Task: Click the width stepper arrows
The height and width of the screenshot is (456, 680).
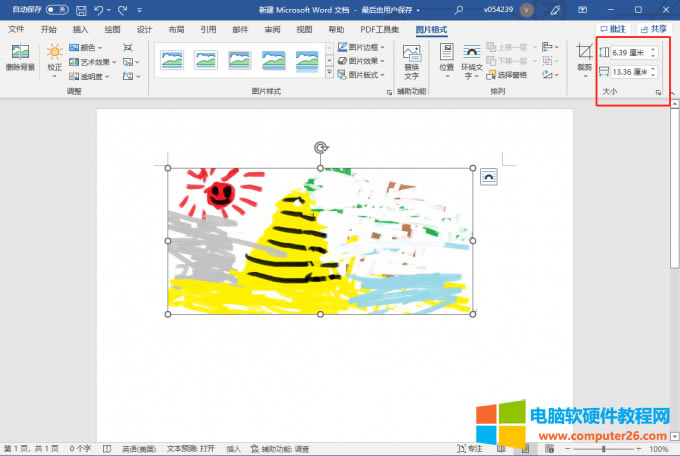Action: point(653,72)
